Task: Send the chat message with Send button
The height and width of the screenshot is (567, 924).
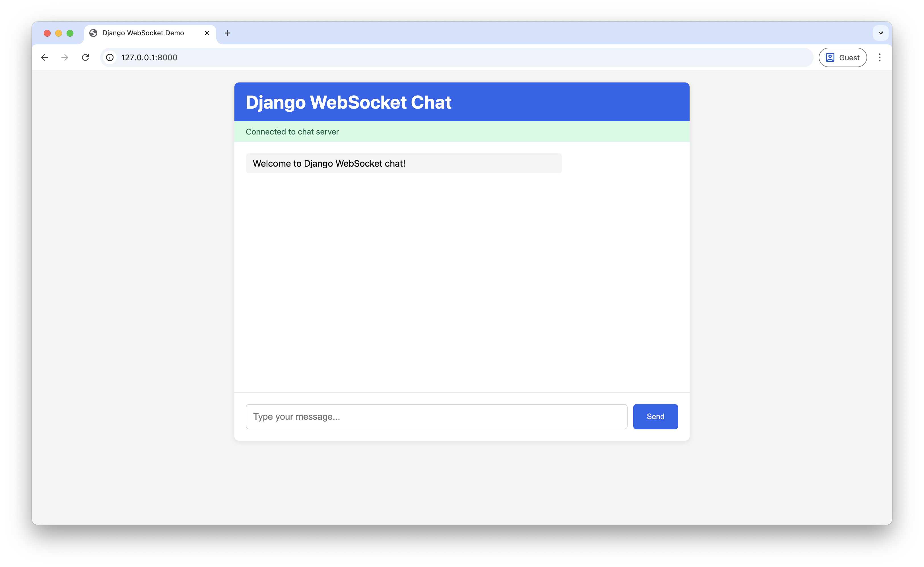Action: coord(655,417)
